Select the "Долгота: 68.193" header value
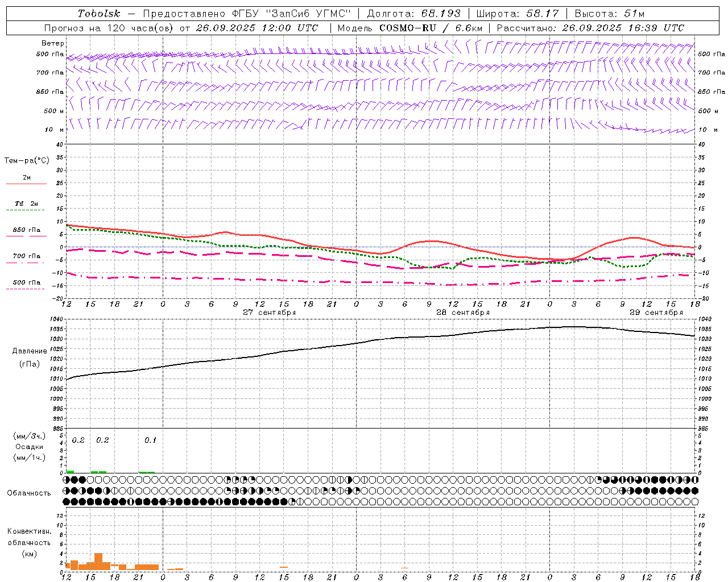 [413, 14]
